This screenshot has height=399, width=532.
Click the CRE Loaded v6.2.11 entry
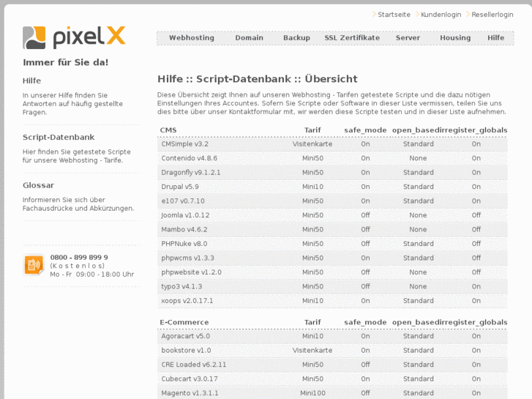tap(193, 365)
